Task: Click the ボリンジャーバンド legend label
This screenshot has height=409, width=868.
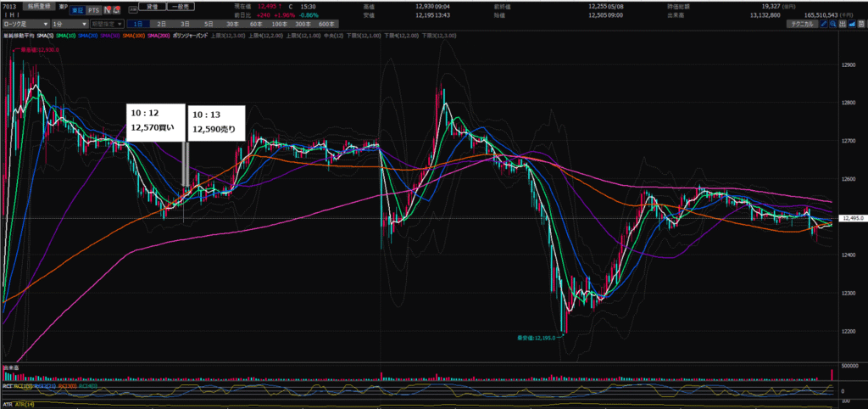Action: click(190, 36)
